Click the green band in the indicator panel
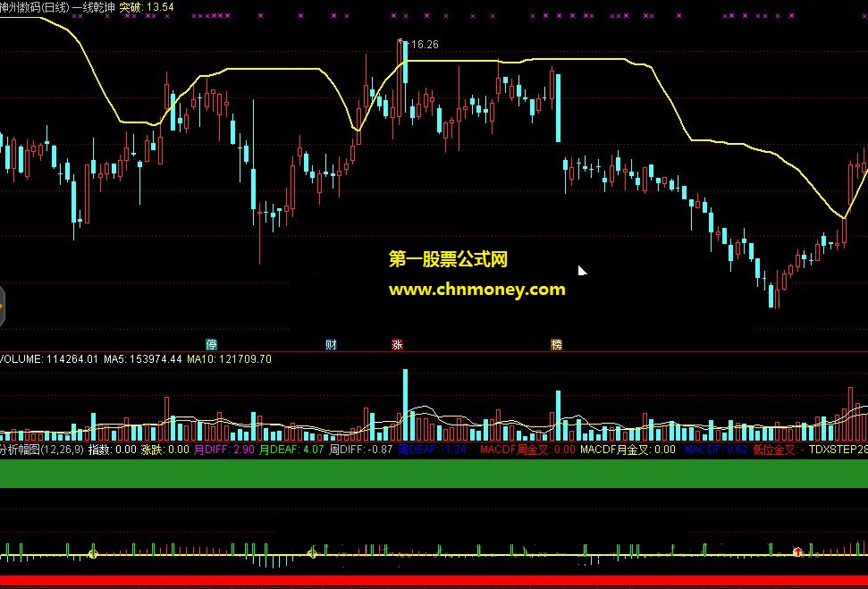 click(x=434, y=474)
